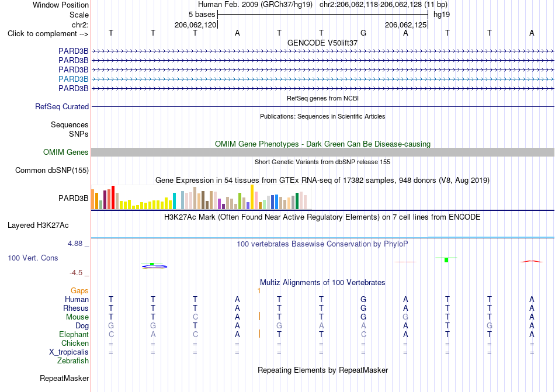Open 'Short Genetic Variants from dbSNP release 155' title
The height and width of the screenshot is (392, 555).
[x=322, y=162]
